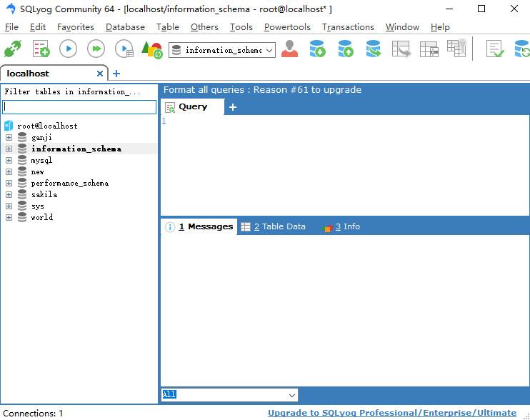The height and width of the screenshot is (420, 530).
Task: Click the format query shapes icon
Action: tap(152, 50)
